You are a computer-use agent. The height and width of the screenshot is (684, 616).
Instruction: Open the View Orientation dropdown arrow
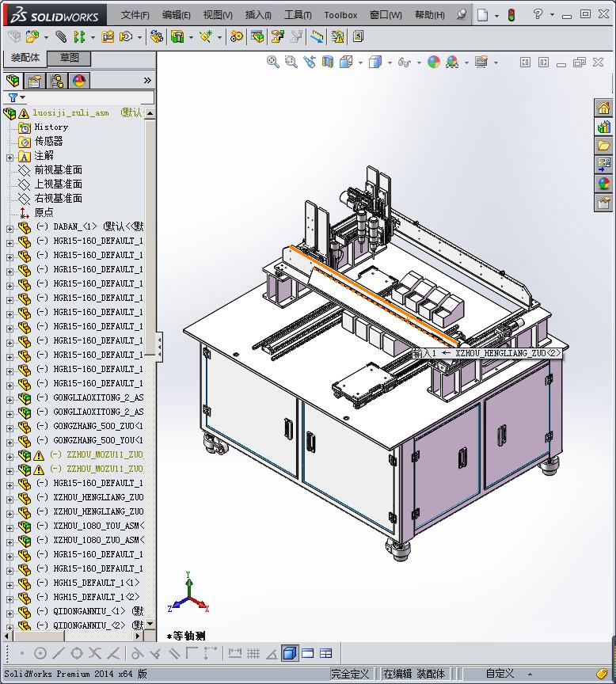(x=360, y=63)
